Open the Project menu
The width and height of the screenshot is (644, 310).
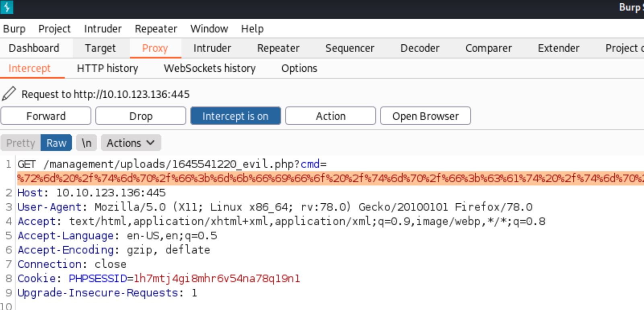[54, 29]
